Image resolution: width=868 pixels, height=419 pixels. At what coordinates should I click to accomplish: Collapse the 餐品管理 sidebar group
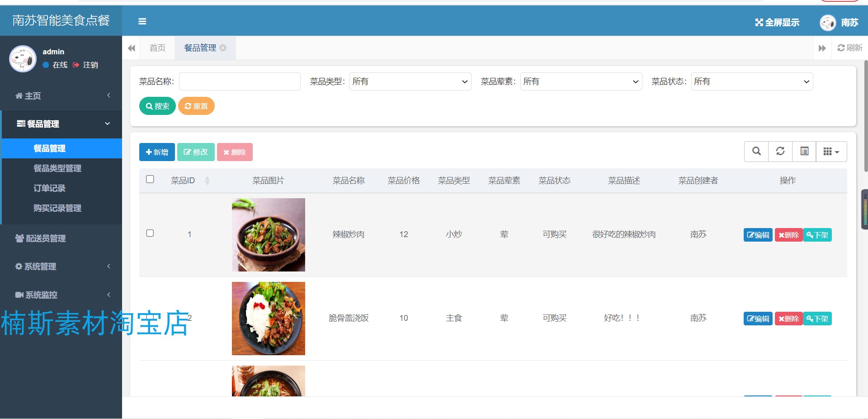coord(61,124)
